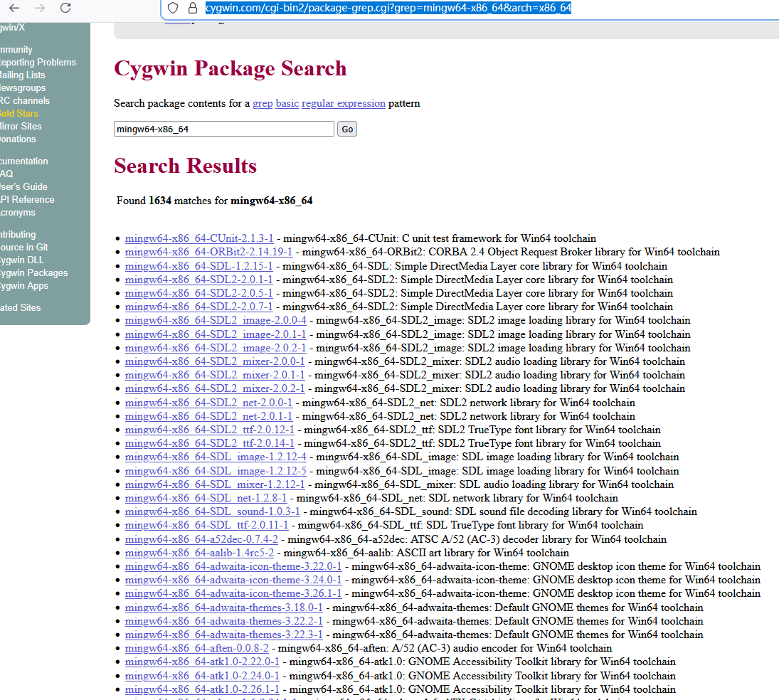Open mingw64-x86_64-SDL2-2.0.1-1 package link
The image size is (779, 700).
198,280
